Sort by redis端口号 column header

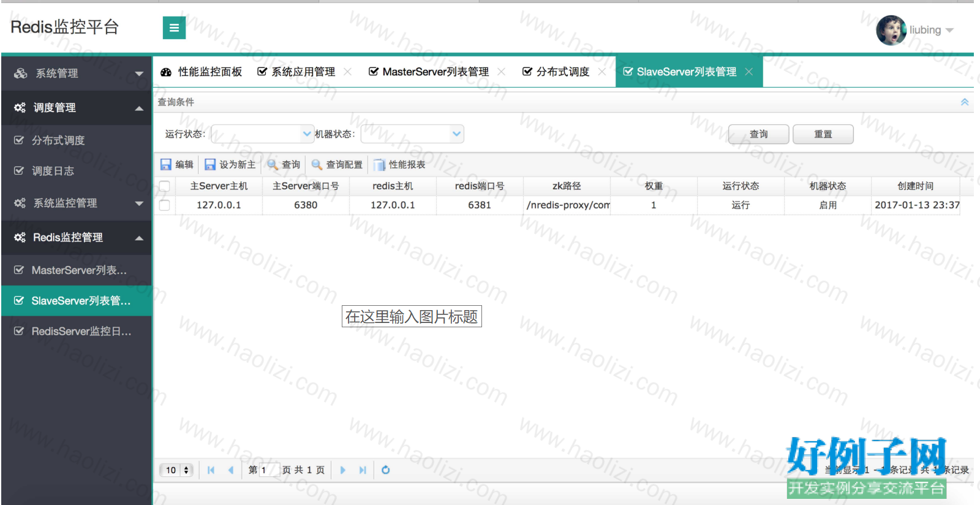pyautogui.click(x=480, y=186)
